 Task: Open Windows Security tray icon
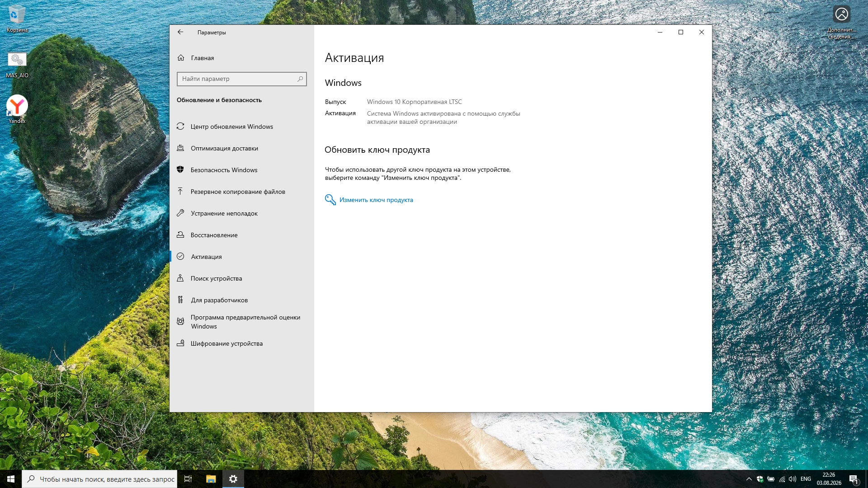click(x=760, y=479)
